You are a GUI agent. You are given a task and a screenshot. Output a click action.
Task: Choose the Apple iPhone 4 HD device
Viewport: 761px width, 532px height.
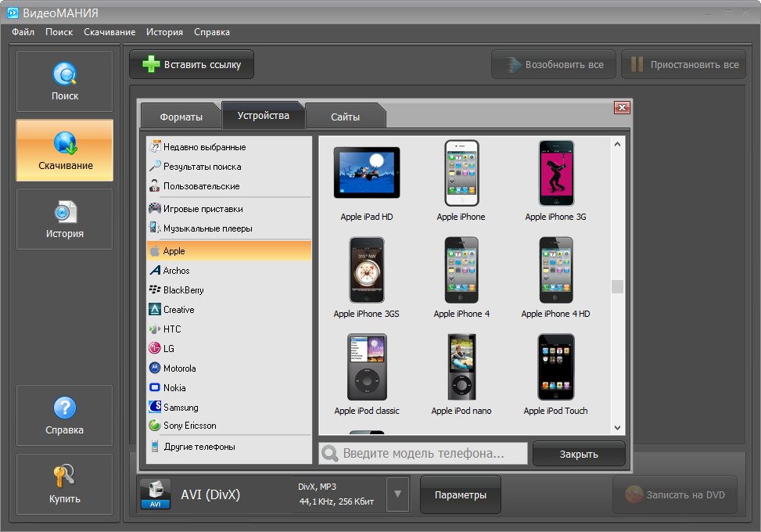coord(556,278)
